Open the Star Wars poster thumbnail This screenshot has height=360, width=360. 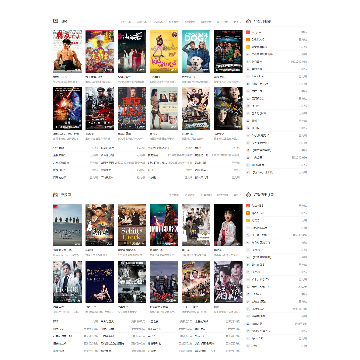pyautogui.click(x=67, y=108)
